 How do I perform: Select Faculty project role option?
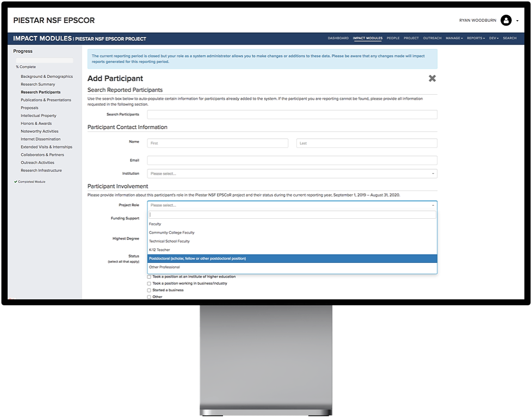(292, 224)
